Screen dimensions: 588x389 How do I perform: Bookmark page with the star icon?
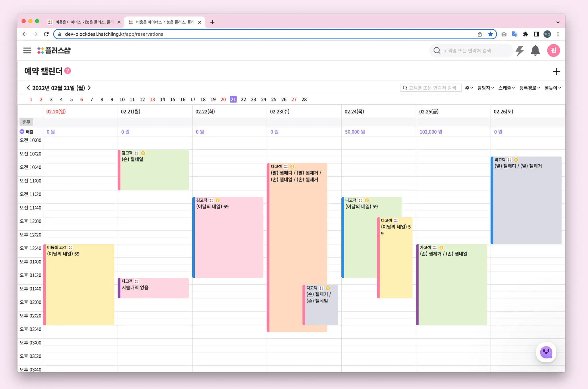[490, 34]
